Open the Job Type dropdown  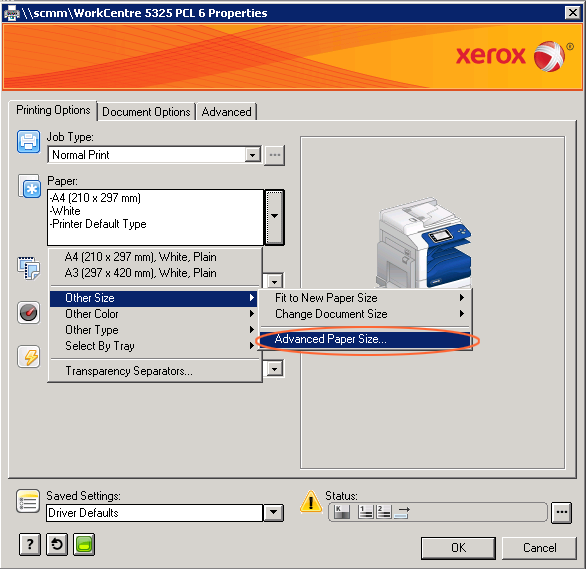(x=253, y=155)
